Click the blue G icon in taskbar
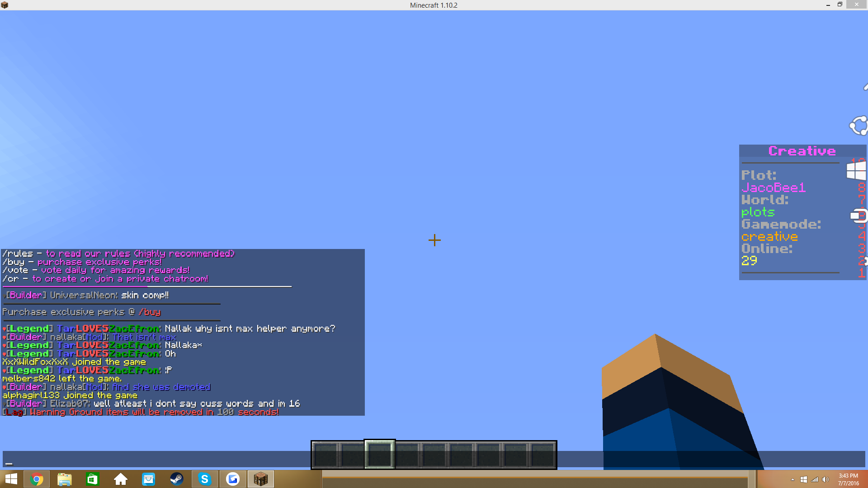Screen dimensions: 868x488 point(233,479)
